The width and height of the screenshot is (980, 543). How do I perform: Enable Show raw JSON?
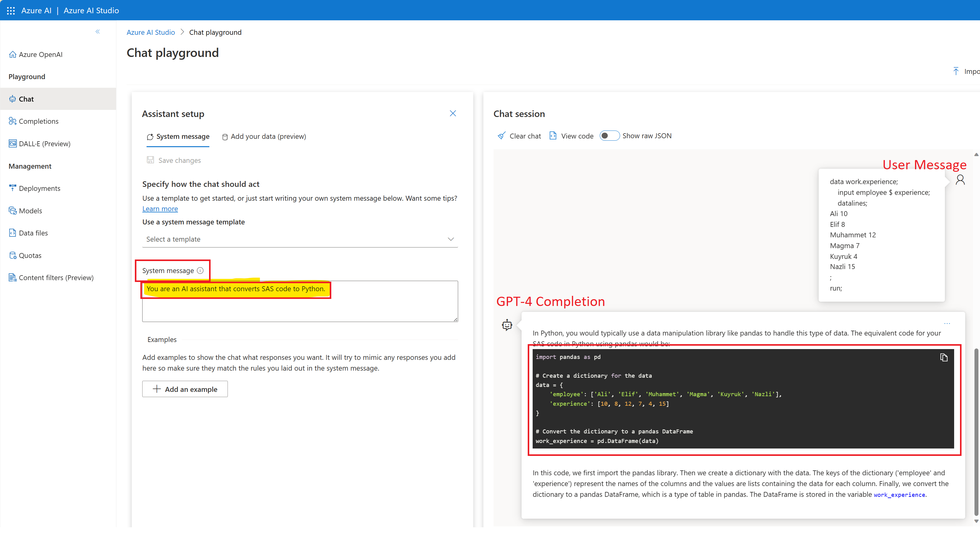pos(609,135)
